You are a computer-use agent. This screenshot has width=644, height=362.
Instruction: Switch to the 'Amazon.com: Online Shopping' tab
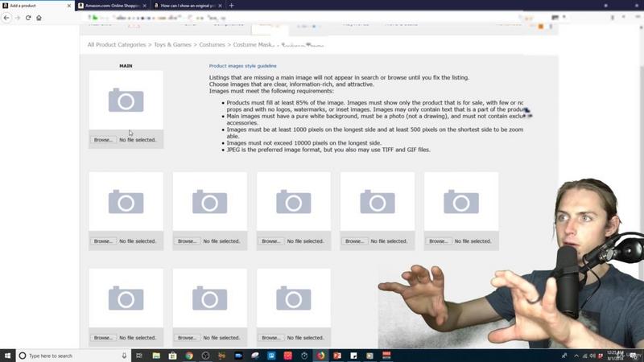(112, 6)
